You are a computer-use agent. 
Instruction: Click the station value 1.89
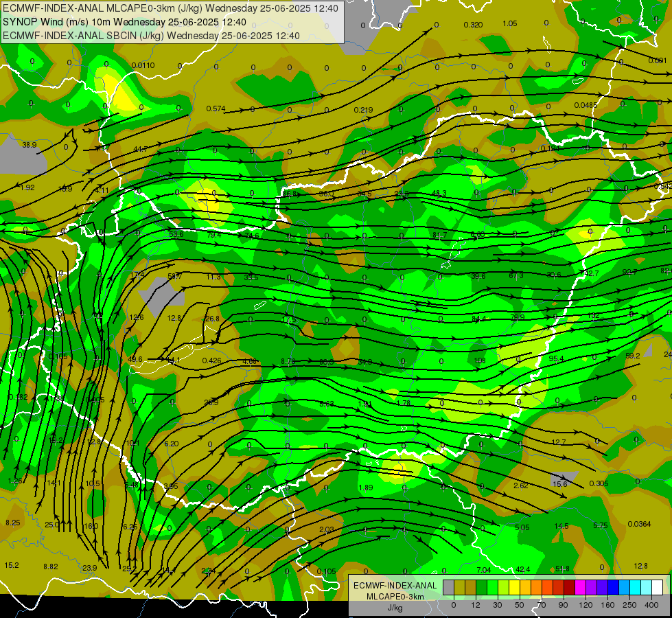pyautogui.click(x=366, y=488)
